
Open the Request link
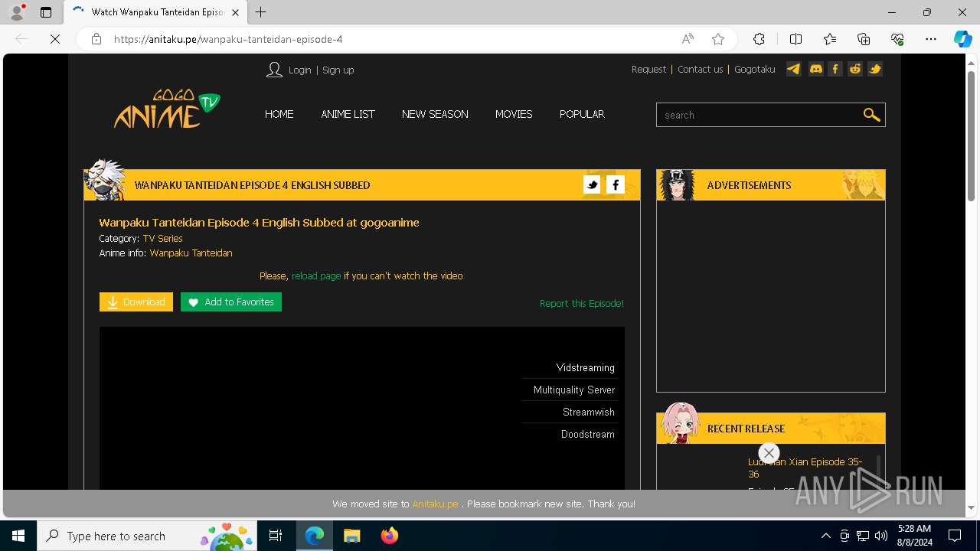(x=649, y=69)
